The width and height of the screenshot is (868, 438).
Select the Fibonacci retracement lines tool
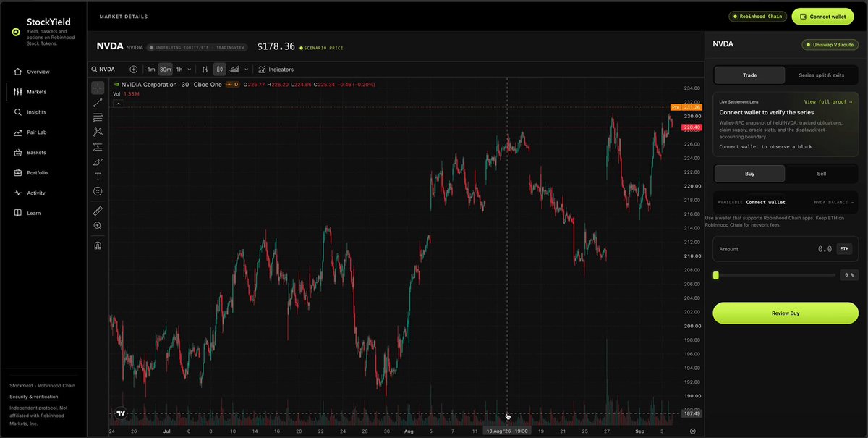coord(98,117)
